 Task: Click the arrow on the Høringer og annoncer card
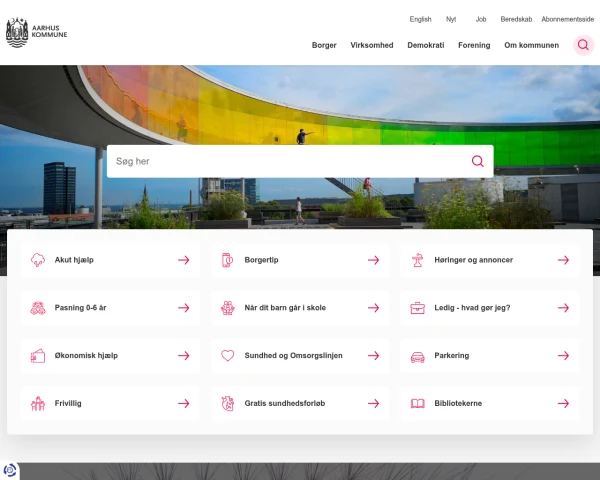563,260
